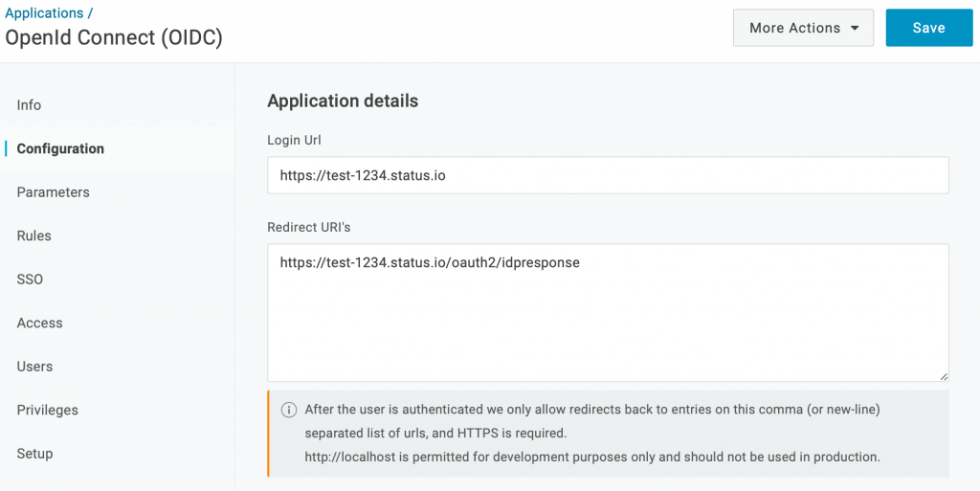Go to the Setup section
The image size is (980, 491).
pyautogui.click(x=34, y=454)
